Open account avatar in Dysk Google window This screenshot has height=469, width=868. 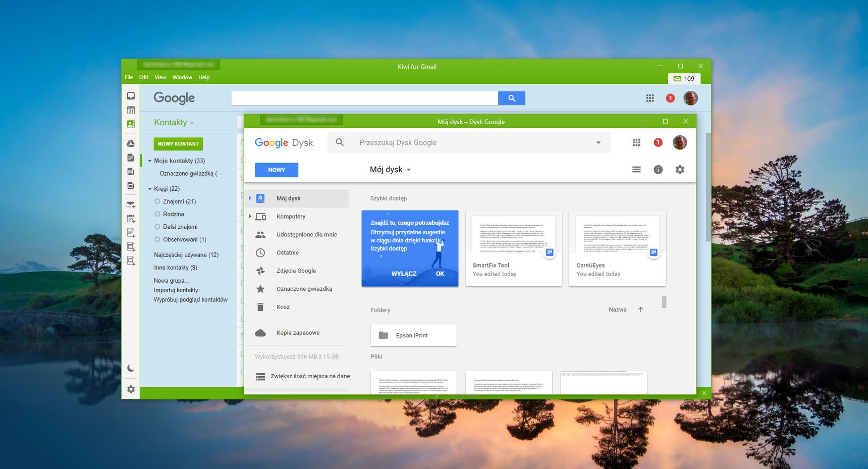(680, 143)
